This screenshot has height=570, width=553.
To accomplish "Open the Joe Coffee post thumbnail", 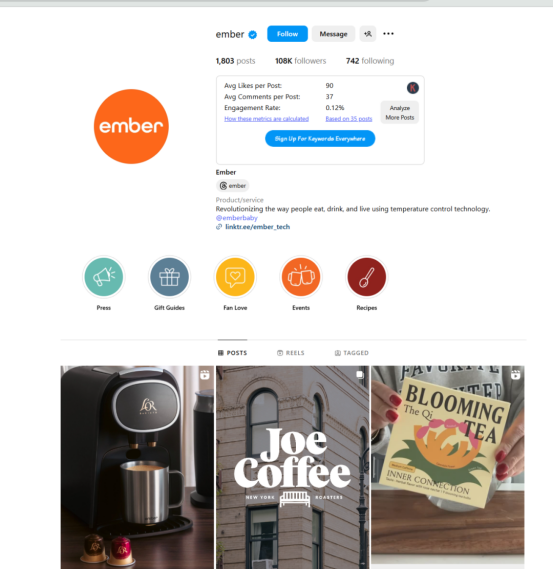I will click(293, 467).
